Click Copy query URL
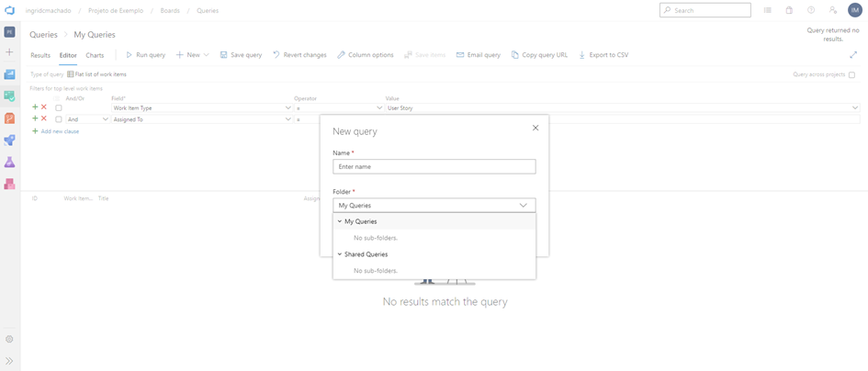 click(x=539, y=55)
